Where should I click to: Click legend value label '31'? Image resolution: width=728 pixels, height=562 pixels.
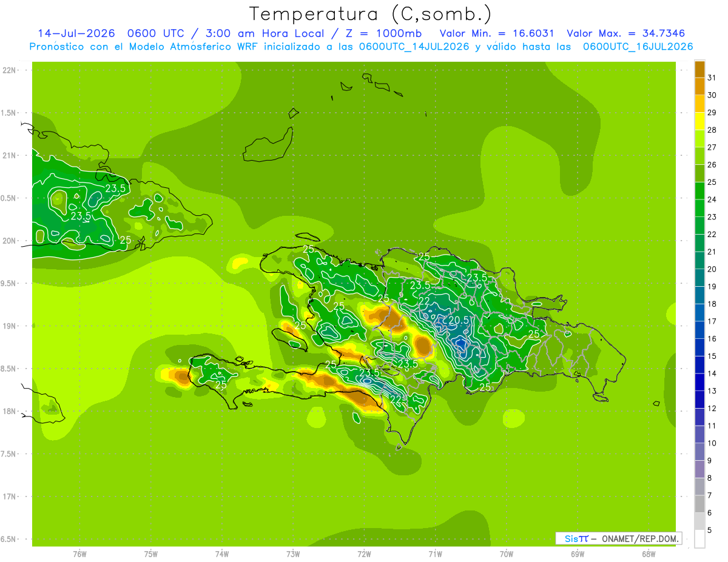pos(712,78)
